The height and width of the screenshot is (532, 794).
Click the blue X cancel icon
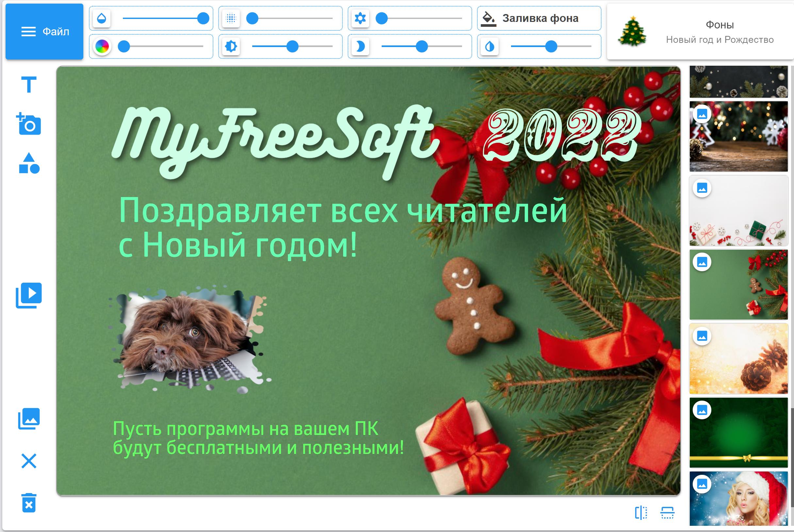[x=29, y=461]
